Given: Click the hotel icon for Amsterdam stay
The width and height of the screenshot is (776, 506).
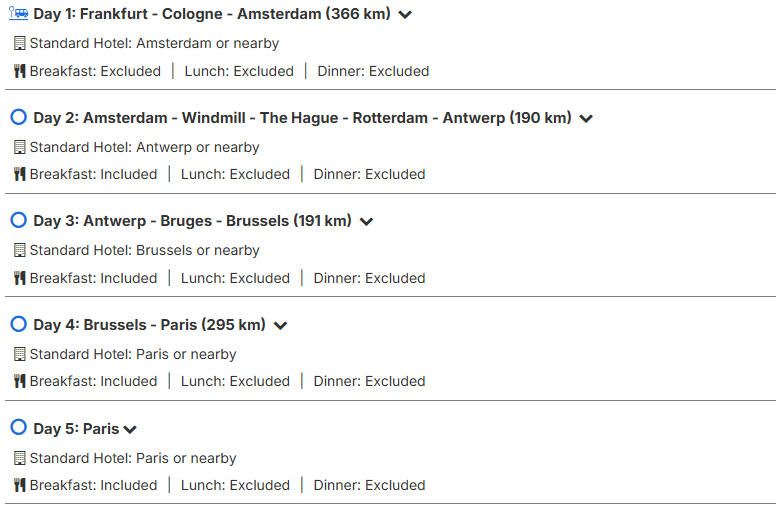Looking at the screenshot, I should (20, 43).
